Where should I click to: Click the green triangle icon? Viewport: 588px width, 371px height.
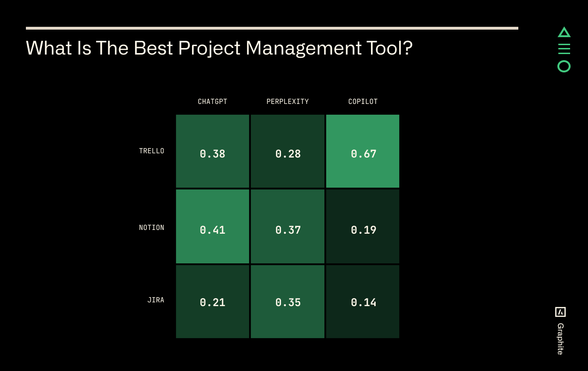point(564,32)
